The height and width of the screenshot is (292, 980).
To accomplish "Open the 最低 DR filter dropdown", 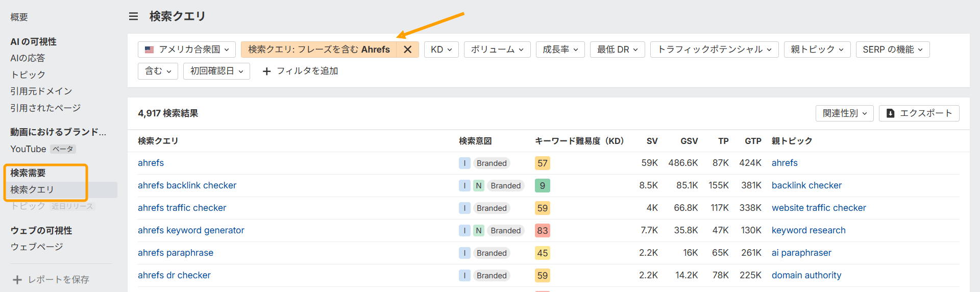I will [x=618, y=50].
